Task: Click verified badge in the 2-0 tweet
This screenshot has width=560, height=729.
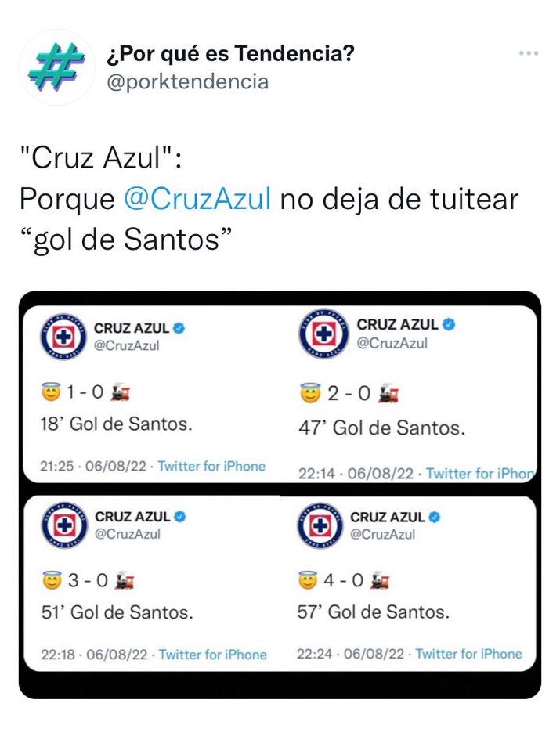Action: pos(449,324)
